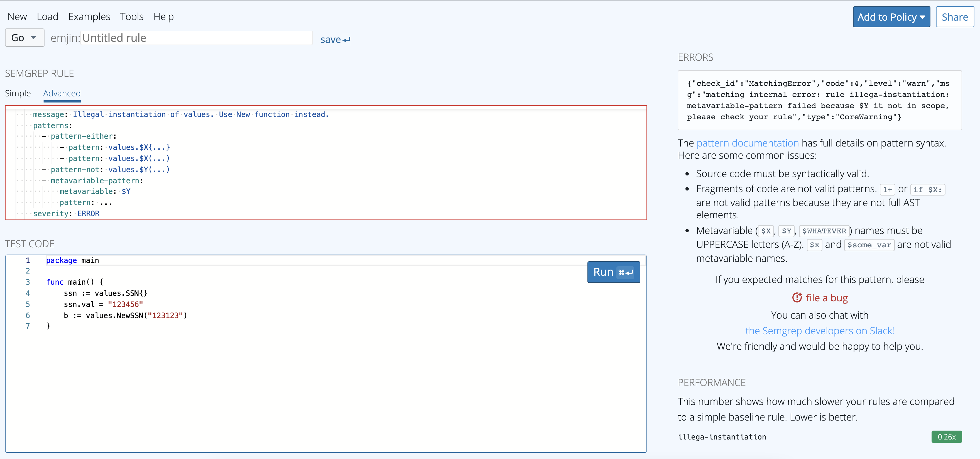Image resolution: width=980 pixels, height=459 pixels.
Task: Switch to the Simple rule tab
Action: tap(18, 93)
